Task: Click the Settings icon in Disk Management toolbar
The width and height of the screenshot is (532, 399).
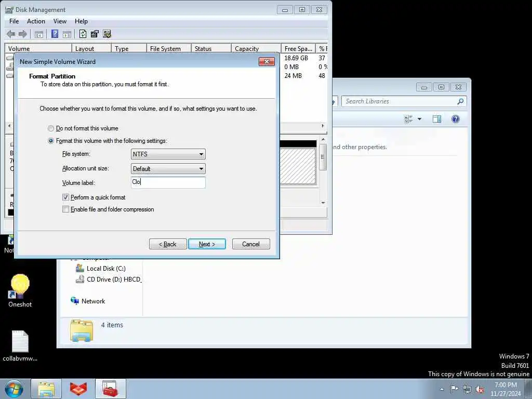Action: (x=107, y=34)
